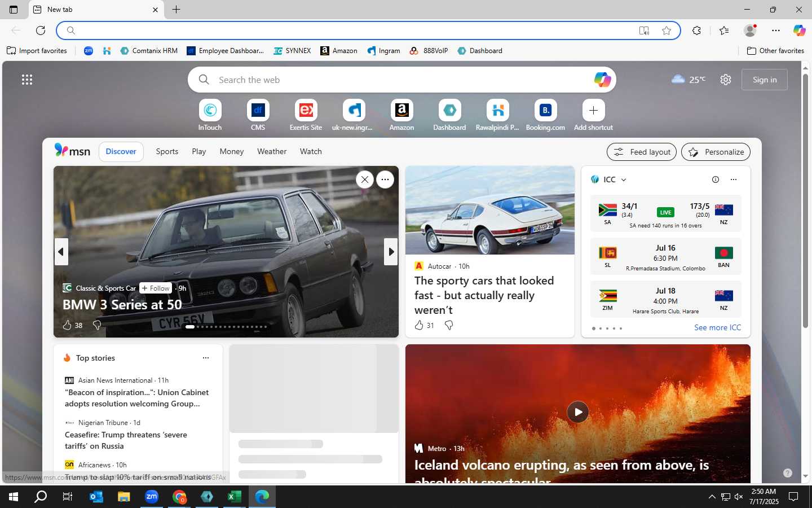812x508 pixels.
Task: Play the Iceland volcano video
Action: pos(578,412)
